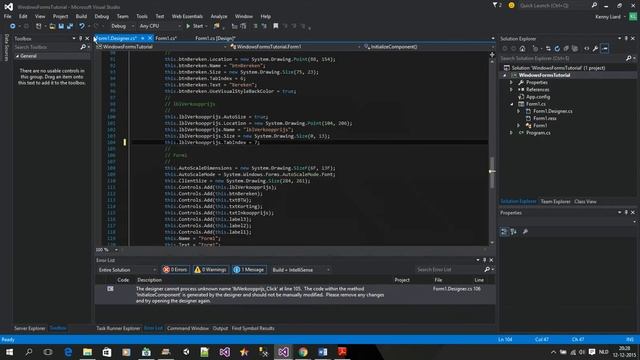The height and width of the screenshot is (360, 640).
Task: Collapse the Form1.cs node in Solution Explorer
Action: pos(511,104)
